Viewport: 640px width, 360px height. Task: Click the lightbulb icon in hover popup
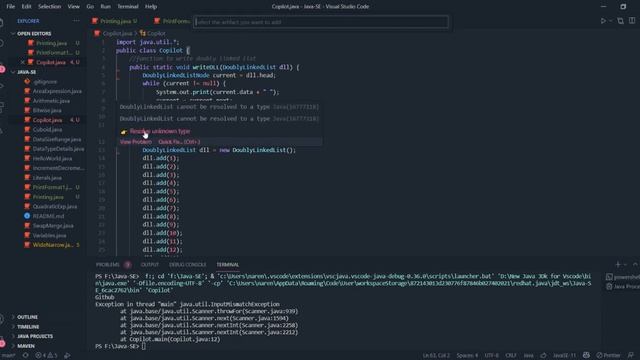coord(124,132)
